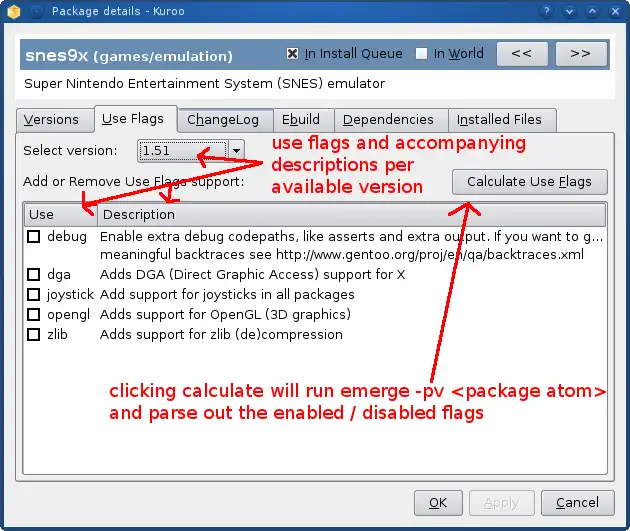Tick the In World checkbox

[x=421, y=53]
